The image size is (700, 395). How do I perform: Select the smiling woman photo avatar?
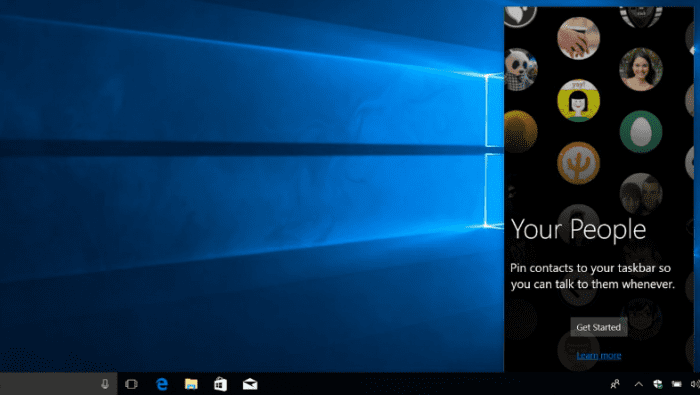(641, 69)
